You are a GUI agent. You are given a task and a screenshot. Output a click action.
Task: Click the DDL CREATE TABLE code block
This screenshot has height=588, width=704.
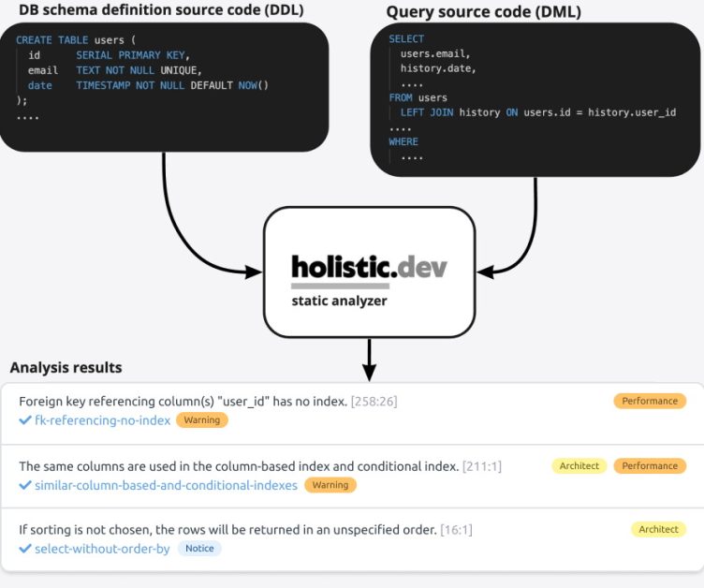coord(164,86)
